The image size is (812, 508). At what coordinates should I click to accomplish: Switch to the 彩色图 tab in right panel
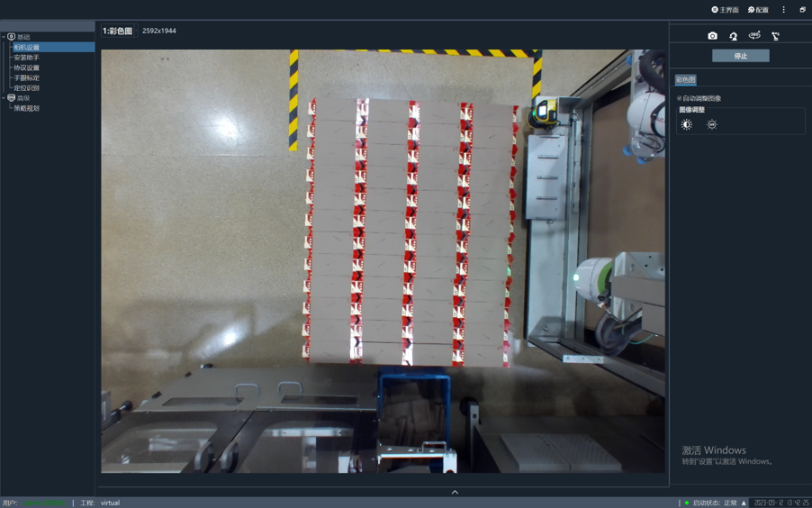(686, 79)
